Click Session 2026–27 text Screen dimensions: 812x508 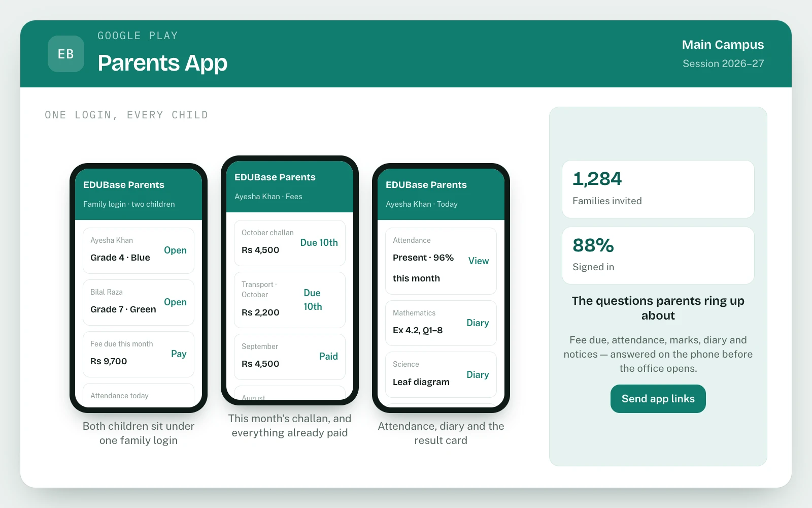pos(723,63)
